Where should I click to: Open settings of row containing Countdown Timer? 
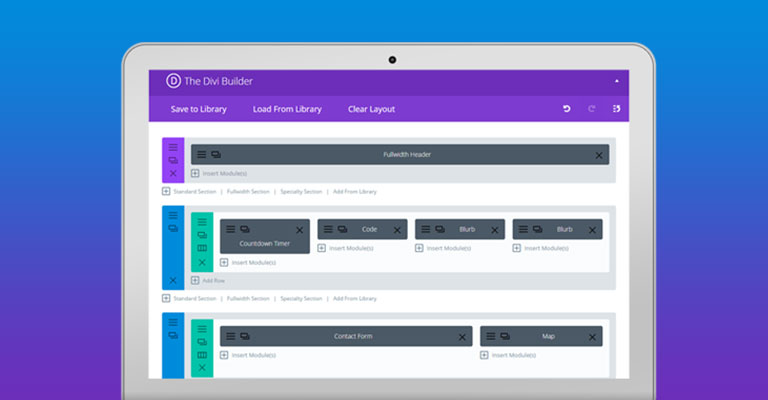click(202, 222)
